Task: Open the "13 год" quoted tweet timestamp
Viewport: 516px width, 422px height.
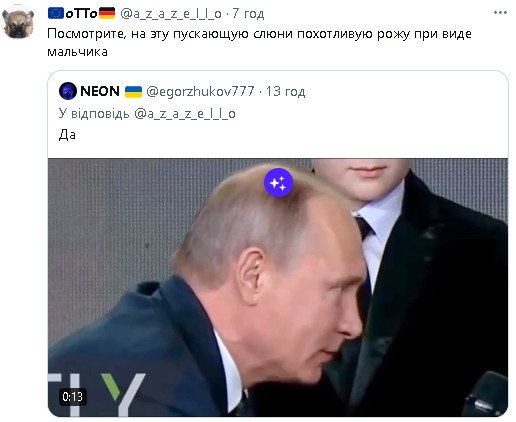Action: pyautogui.click(x=285, y=91)
